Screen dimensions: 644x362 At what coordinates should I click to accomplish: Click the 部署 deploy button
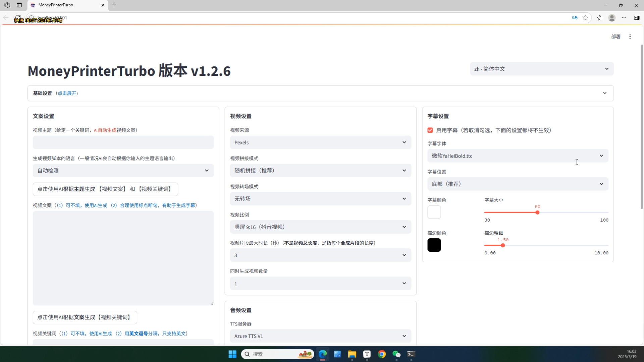pos(615,37)
